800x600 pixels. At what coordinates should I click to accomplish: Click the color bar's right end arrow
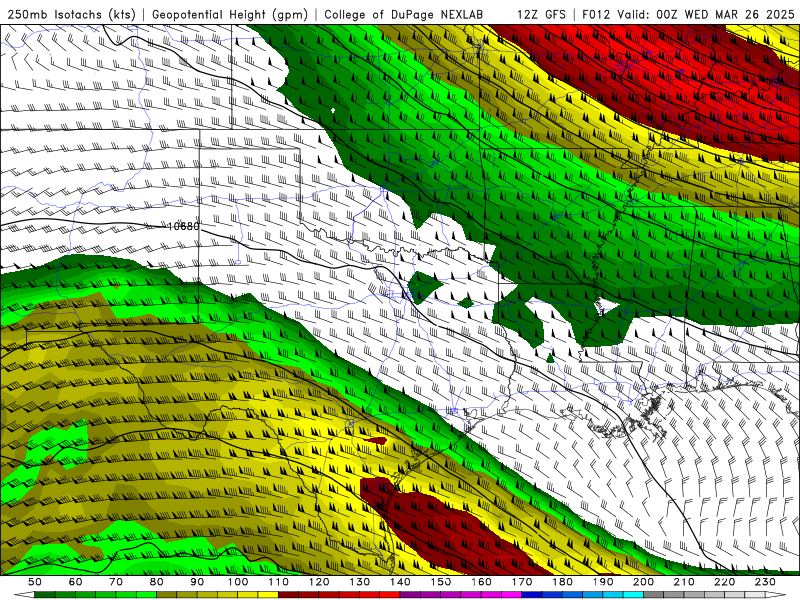(x=776, y=595)
